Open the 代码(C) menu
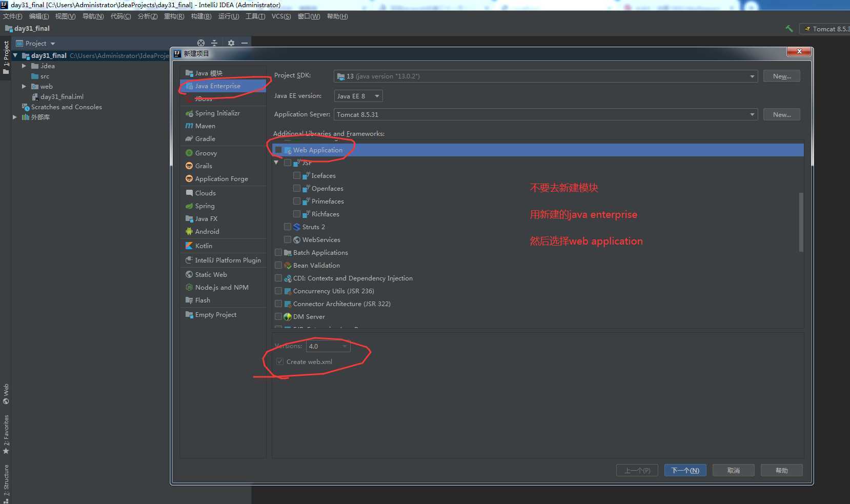The height and width of the screenshot is (504, 850). [120, 16]
